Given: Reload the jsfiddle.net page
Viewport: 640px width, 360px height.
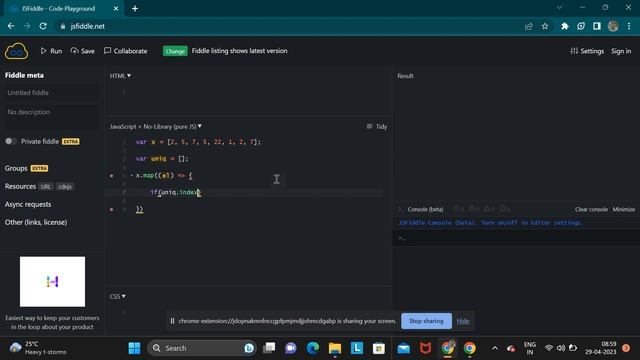Looking at the screenshot, I should point(43,26).
